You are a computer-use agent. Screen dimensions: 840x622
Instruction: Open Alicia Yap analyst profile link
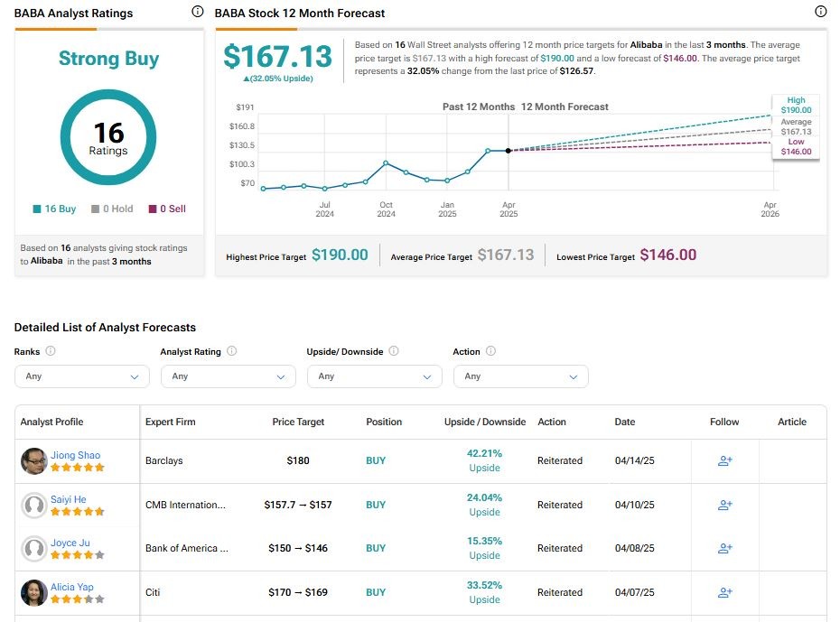(x=72, y=587)
